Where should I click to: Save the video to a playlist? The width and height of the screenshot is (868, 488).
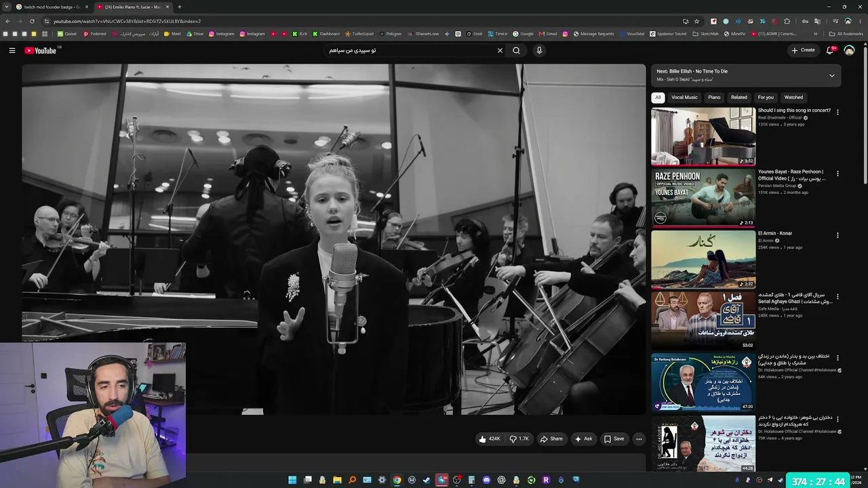(614, 439)
